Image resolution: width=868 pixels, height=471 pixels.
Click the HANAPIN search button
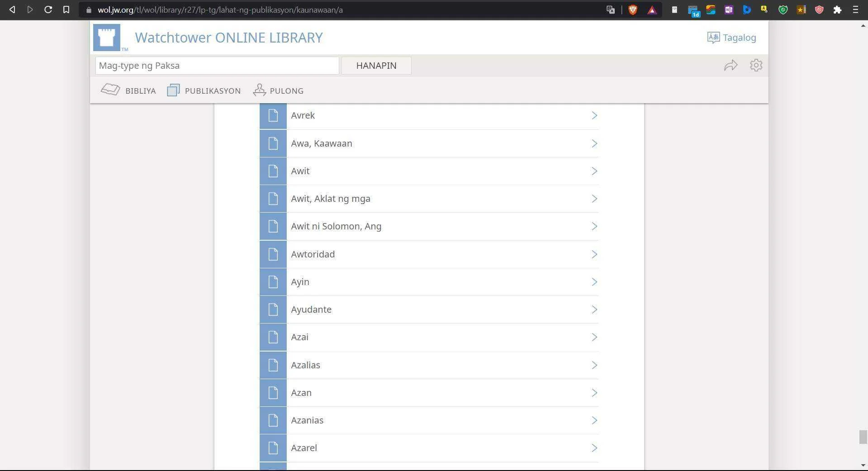click(376, 66)
